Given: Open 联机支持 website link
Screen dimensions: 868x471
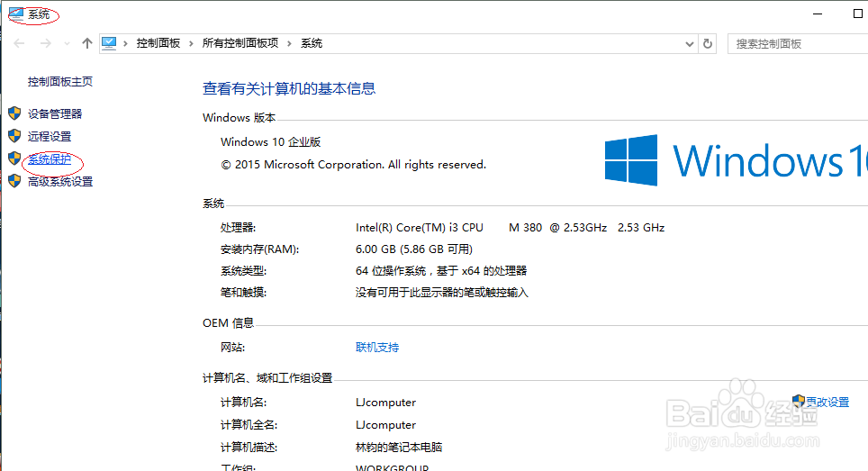Looking at the screenshot, I should click(x=377, y=347).
